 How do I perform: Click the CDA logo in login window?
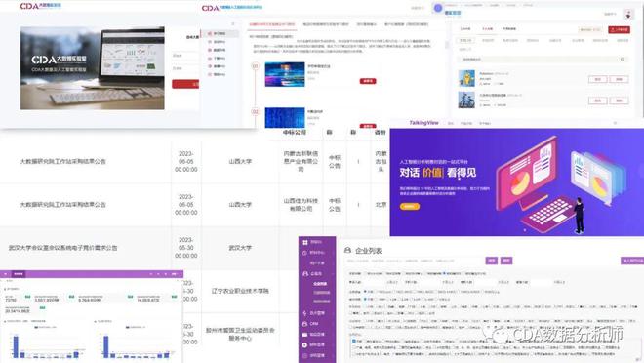tap(40, 6)
